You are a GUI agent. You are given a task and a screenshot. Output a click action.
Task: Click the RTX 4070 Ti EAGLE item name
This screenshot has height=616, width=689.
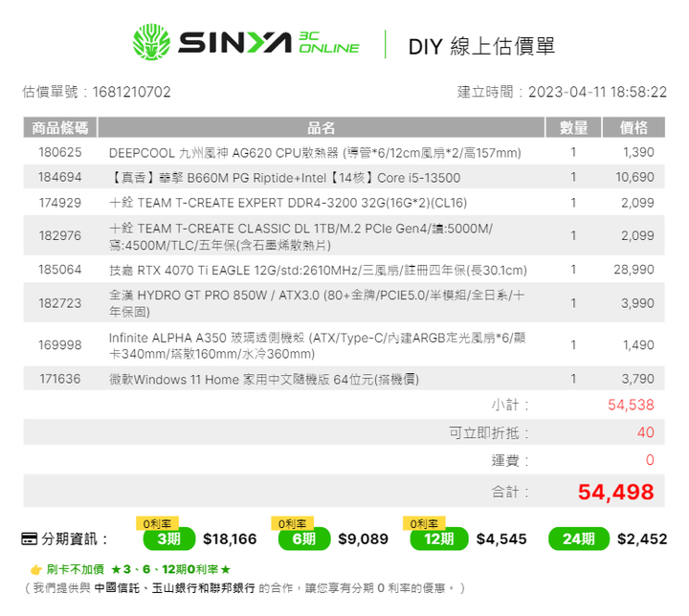318,270
